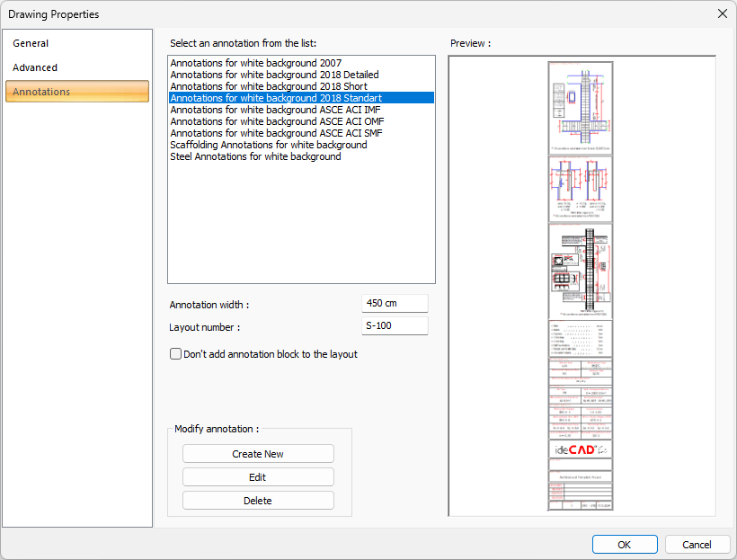Image resolution: width=737 pixels, height=560 pixels.
Task: Select white background 2018 Standart annotation
Action: (x=275, y=98)
